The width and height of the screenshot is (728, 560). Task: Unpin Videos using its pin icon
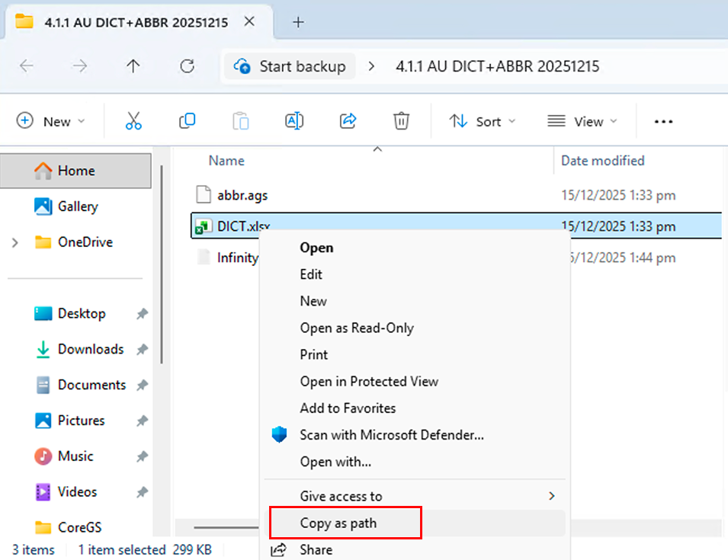pyautogui.click(x=142, y=491)
